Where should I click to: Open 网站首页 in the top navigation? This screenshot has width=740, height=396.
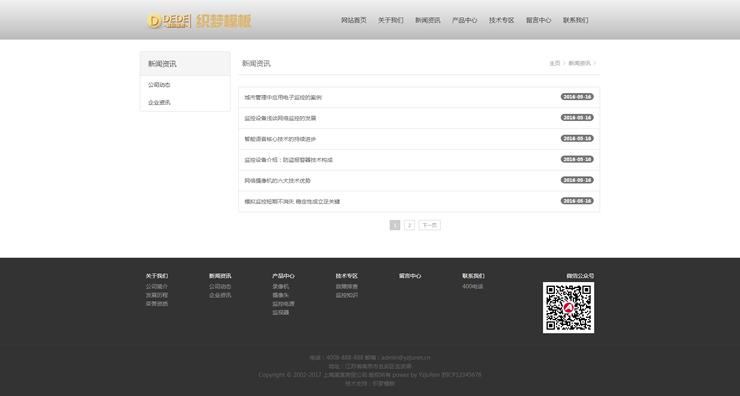[353, 20]
